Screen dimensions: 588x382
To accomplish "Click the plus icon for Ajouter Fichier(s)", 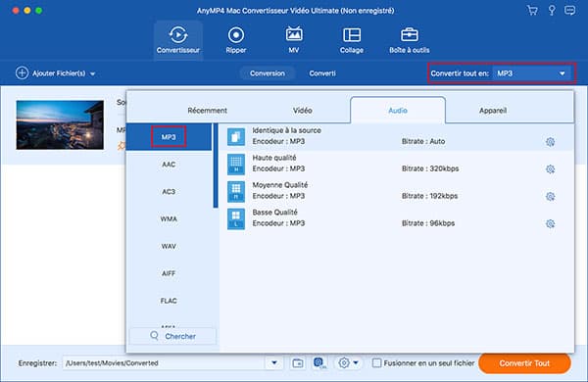I will click(x=22, y=73).
